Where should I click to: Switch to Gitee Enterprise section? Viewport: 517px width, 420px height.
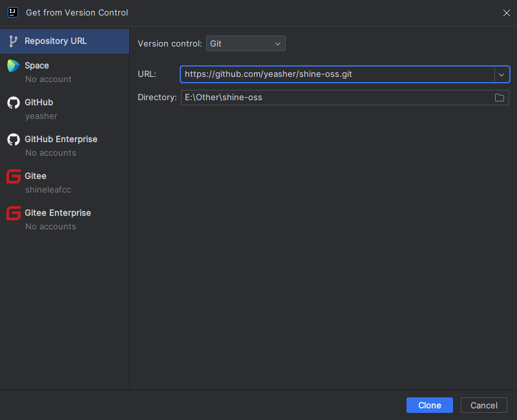[65, 220]
